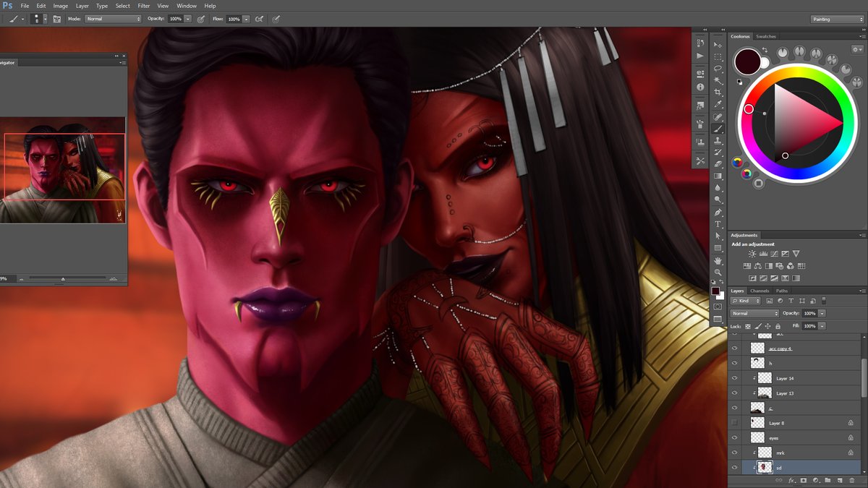
Task: Open the brush Opacity slider dropdown
Action: coord(188,19)
